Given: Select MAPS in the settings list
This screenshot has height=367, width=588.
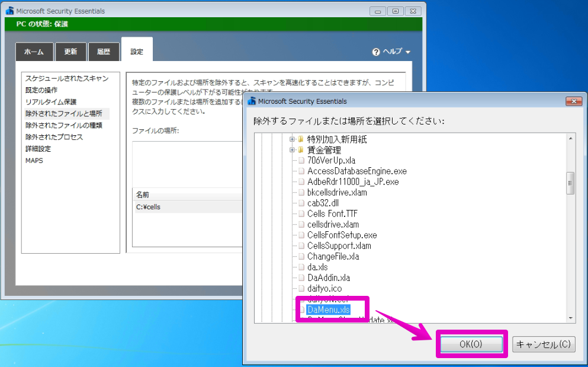Looking at the screenshot, I should coord(34,161).
